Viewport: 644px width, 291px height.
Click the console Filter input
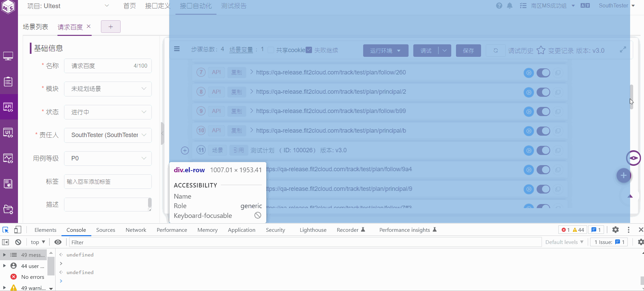coord(305,242)
